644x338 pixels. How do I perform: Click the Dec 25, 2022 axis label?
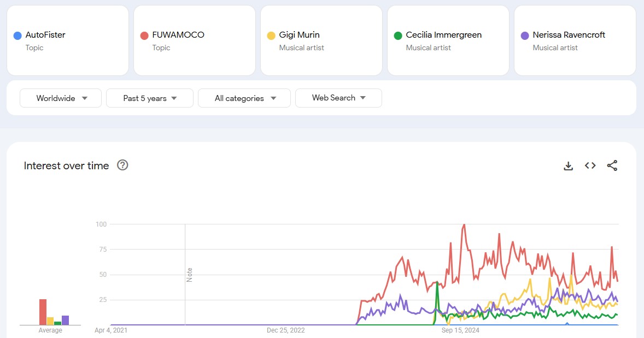coord(286,330)
